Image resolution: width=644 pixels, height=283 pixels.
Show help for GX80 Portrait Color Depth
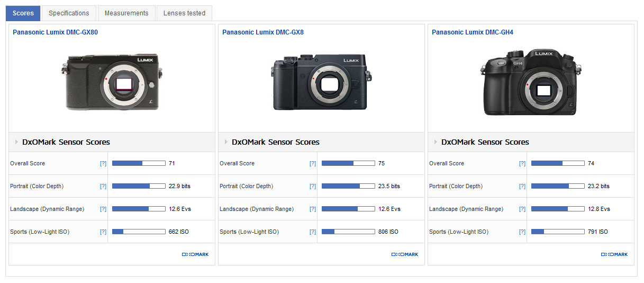pyautogui.click(x=103, y=187)
